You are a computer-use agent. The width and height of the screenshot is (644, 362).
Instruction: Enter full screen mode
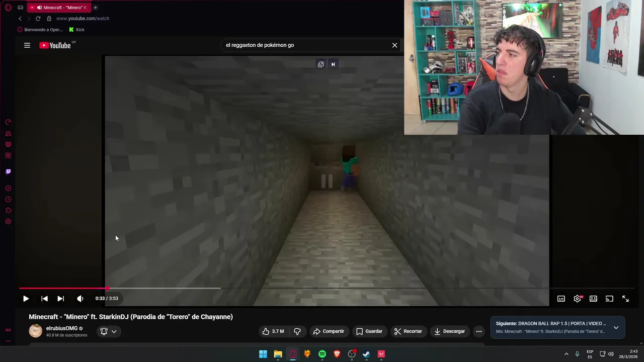[x=625, y=299]
